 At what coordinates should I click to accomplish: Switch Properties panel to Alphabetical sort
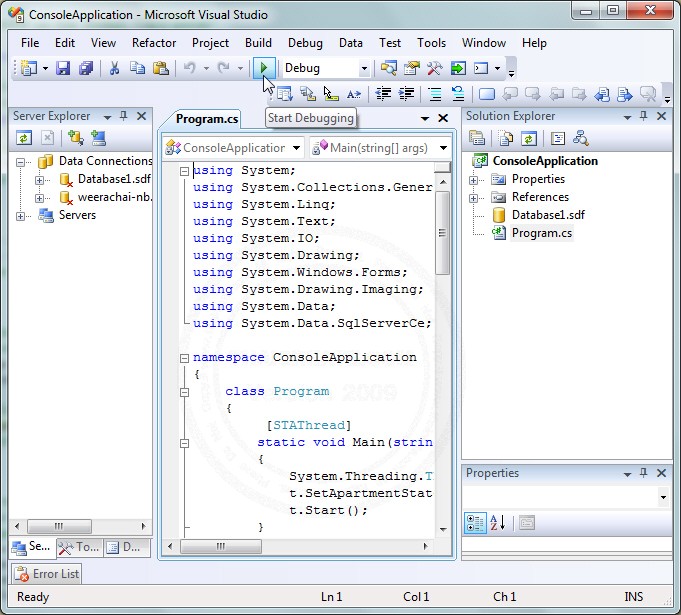click(498, 523)
